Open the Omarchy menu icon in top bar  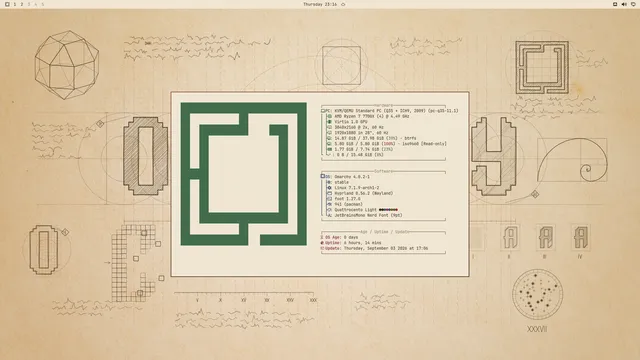[7, 4]
